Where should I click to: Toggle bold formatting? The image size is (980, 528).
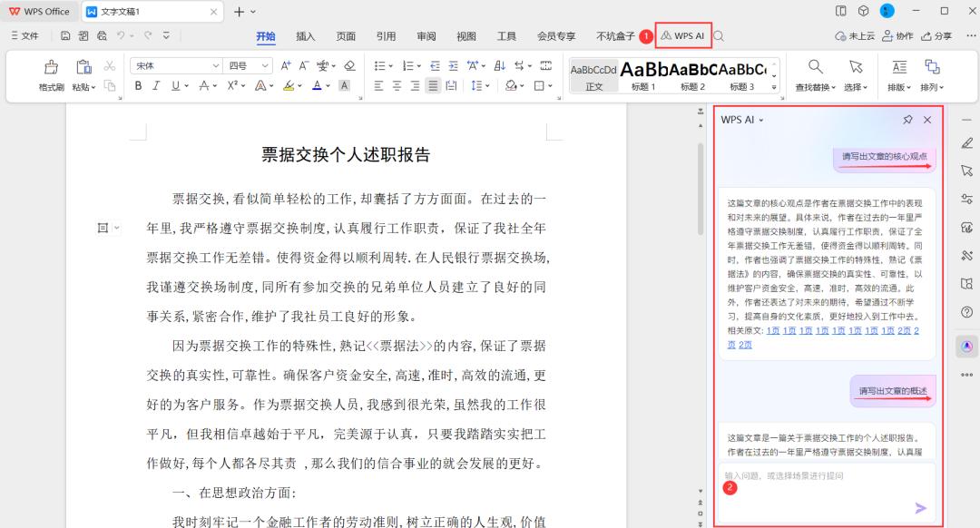click(x=139, y=86)
